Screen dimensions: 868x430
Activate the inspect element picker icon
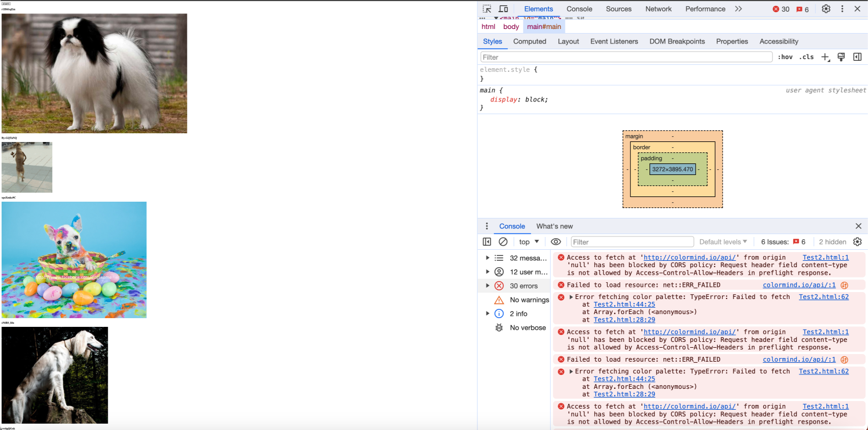pyautogui.click(x=487, y=9)
